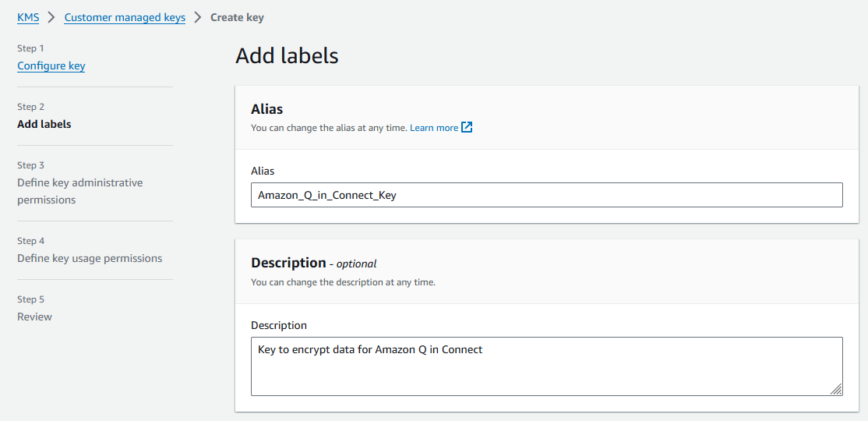The height and width of the screenshot is (421, 868).
Task: Grab the Description textarea resize handle
Action: [x=837, y=390]
